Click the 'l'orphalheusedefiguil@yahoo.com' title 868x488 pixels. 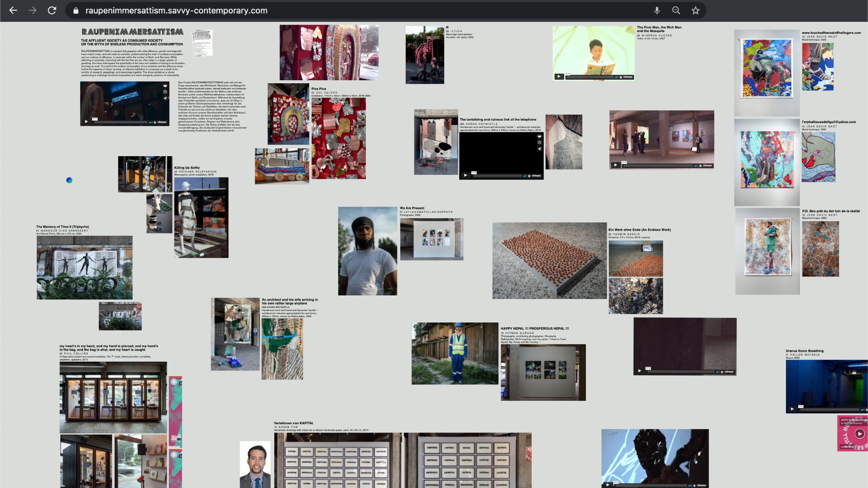pyautogui.click(x=829, y=122)
